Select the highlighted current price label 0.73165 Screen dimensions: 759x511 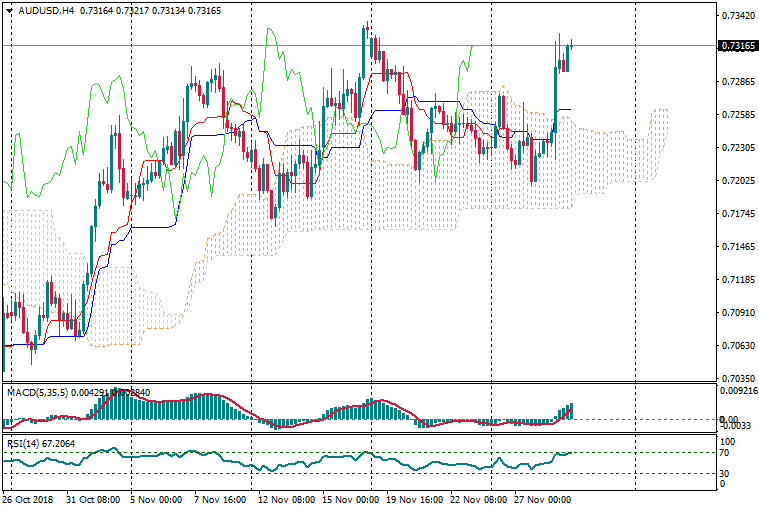tap(737, 46)
